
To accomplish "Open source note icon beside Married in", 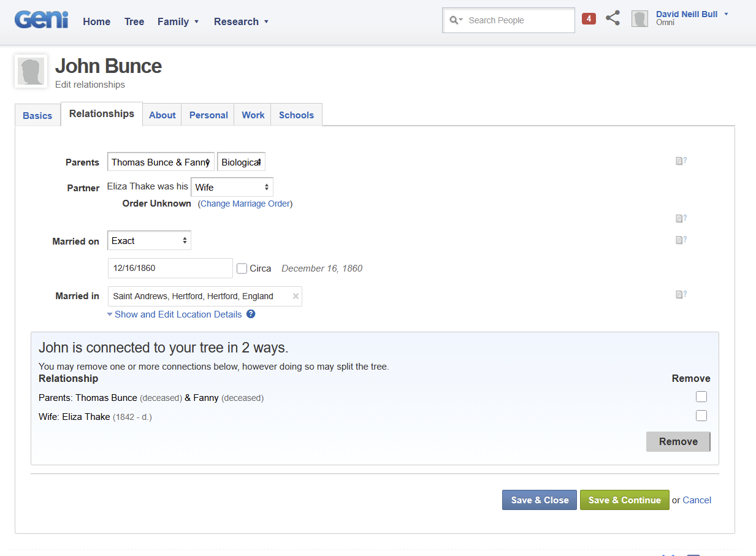I will [x=681, y=294].
